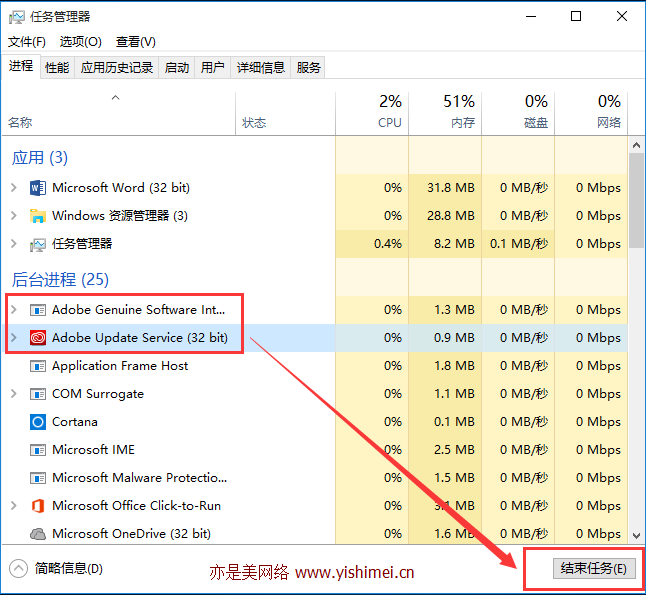646x595 pixels.
Task: Sort by the CPU column header
Action: (372, 114)
